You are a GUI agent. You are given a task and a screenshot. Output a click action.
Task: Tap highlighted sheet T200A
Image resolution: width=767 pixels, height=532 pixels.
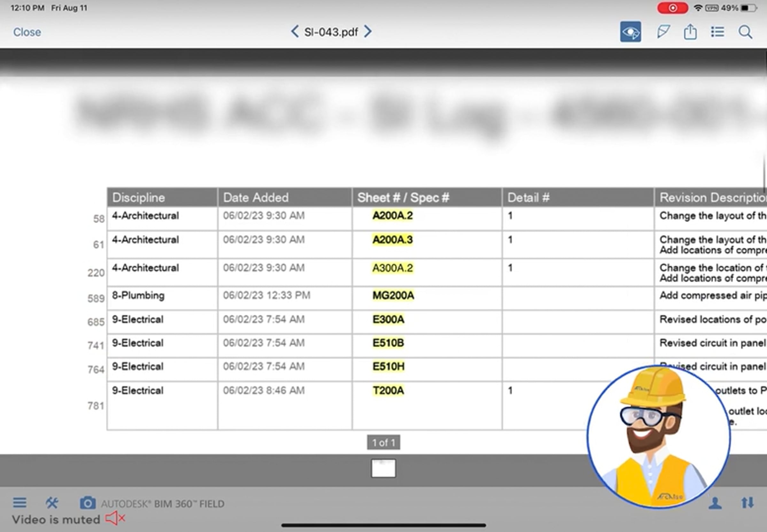(x=388, y=390)
